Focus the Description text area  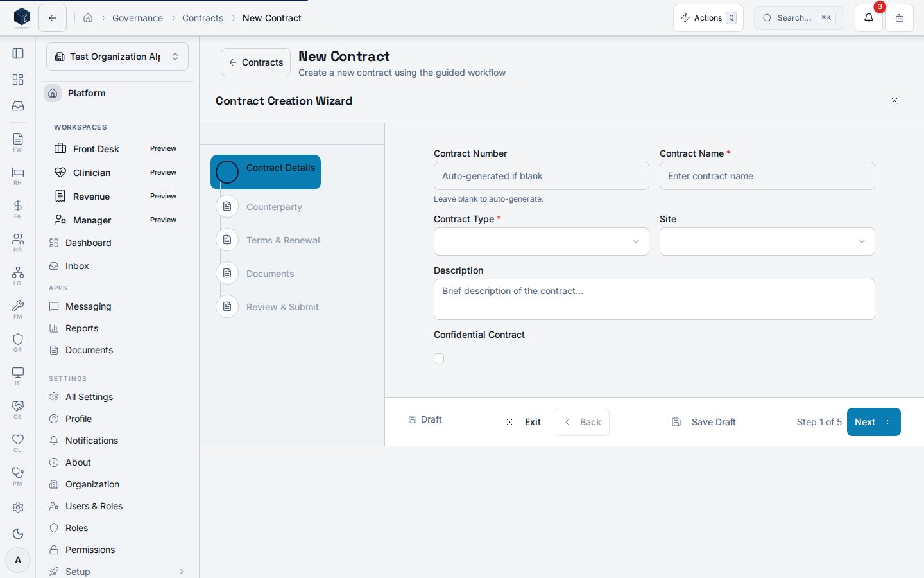654,299
